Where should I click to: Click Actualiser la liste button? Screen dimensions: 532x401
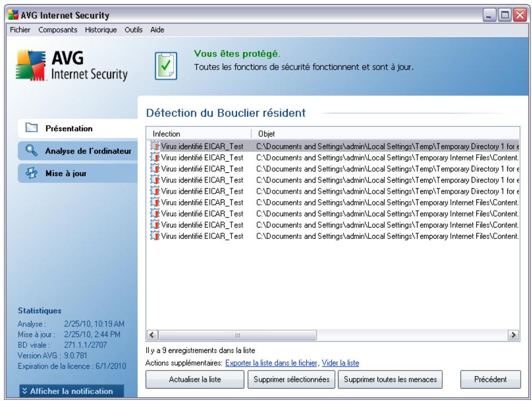[x=195, y=380]
